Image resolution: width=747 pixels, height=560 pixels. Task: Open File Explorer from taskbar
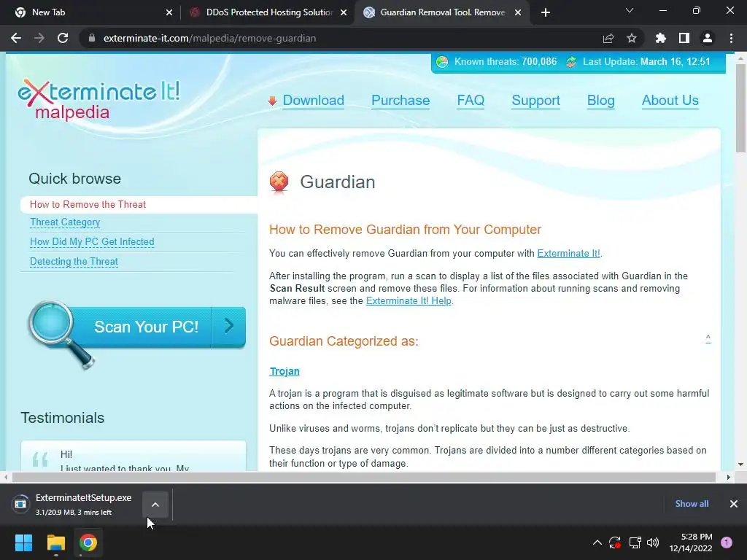pos(55,542)
